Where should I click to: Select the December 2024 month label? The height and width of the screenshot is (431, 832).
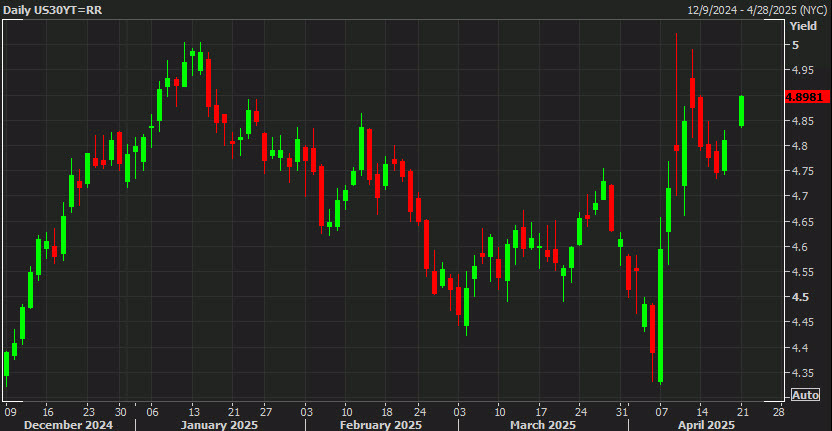[x=68, y=425]
